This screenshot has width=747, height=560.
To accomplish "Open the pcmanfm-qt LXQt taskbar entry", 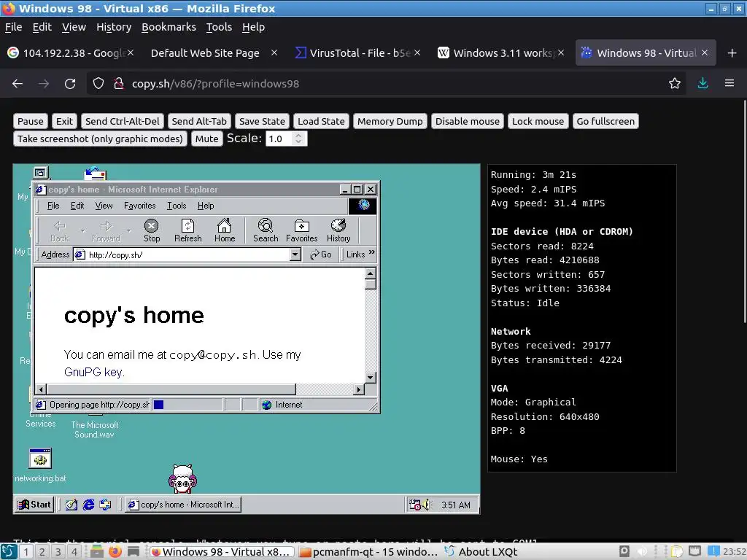I will 368,552.
